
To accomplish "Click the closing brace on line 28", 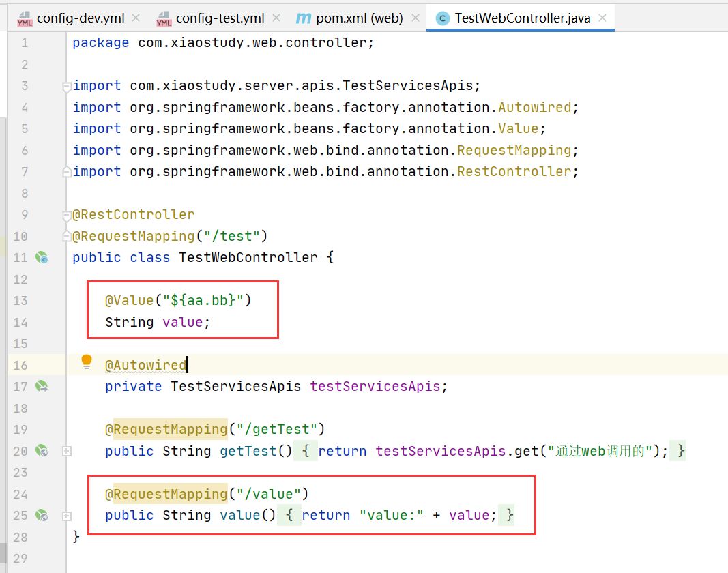I will [76, 537].
